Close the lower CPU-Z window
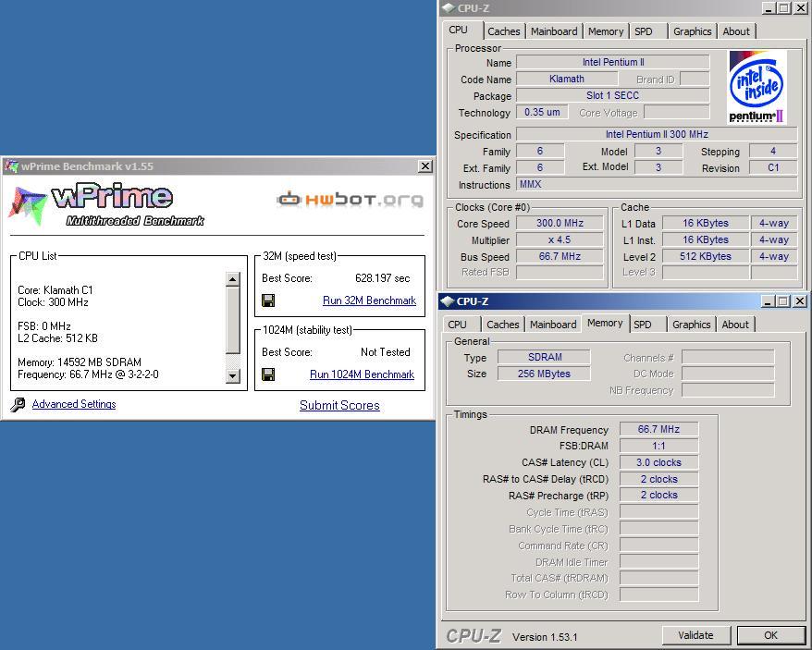 pos(800,300)
